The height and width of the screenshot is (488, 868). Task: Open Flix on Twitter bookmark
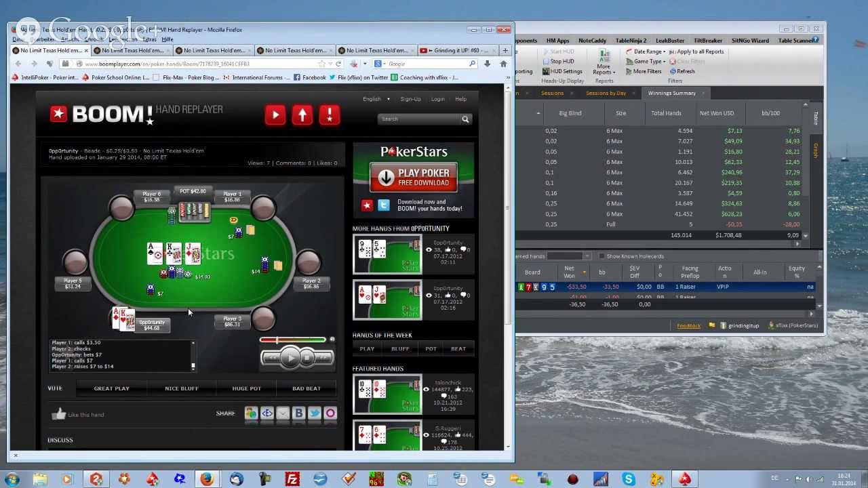pyautogui.click(x=359, y=77)
